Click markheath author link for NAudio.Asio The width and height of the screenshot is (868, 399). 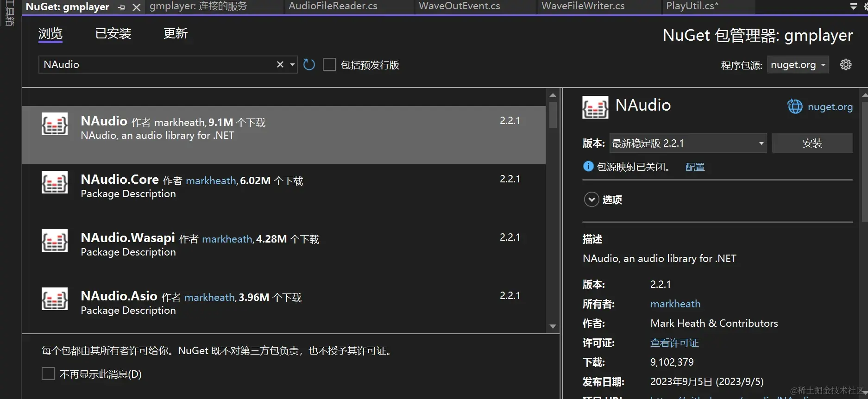[x=209, y=297]
